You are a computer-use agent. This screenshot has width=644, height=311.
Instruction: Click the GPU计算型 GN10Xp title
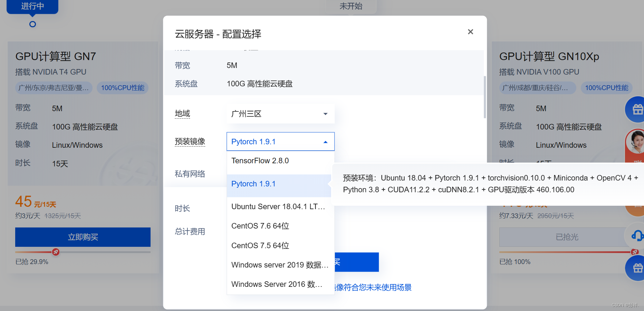point(549,56)
